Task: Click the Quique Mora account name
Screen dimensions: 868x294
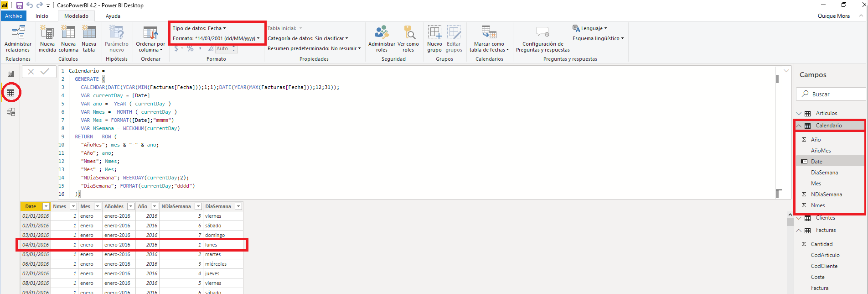Action: tap(833, 16)
